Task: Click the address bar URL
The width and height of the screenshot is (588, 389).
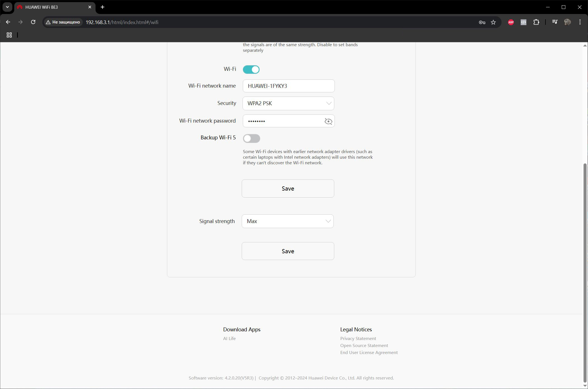Action: (x=122, y=22)
